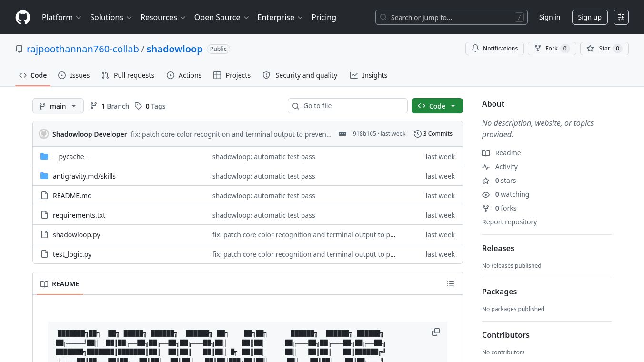The image size is (644, 362).
Task: Click the Notifications bell button
Action: pyautogui.click(x=495, y=49)
